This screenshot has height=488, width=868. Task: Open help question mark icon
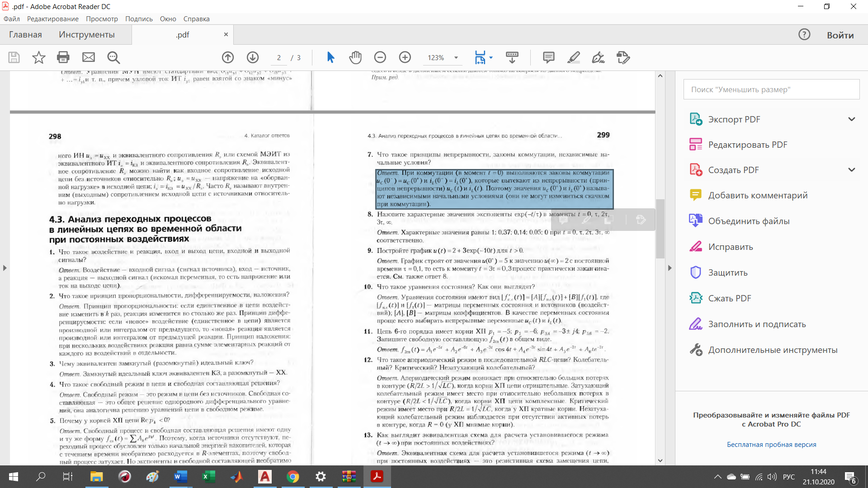click(804, 35)
